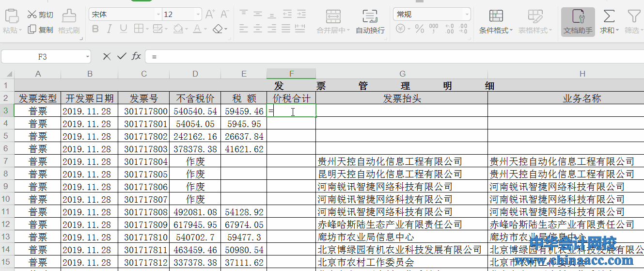Click cell D11 value 492081.08
This screenshot has width=644, height=271.
(x=195, y=212)
